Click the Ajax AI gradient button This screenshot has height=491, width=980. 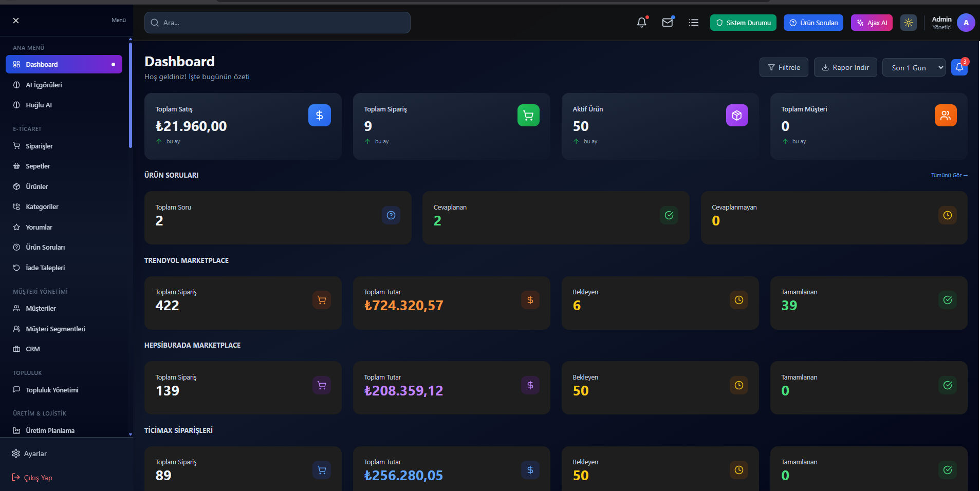871,22
